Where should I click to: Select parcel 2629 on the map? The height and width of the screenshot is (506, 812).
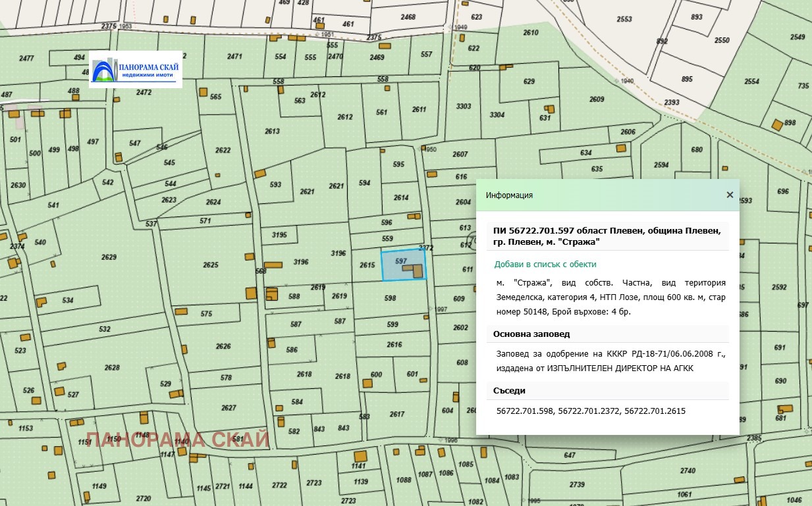tap(109, 257)
